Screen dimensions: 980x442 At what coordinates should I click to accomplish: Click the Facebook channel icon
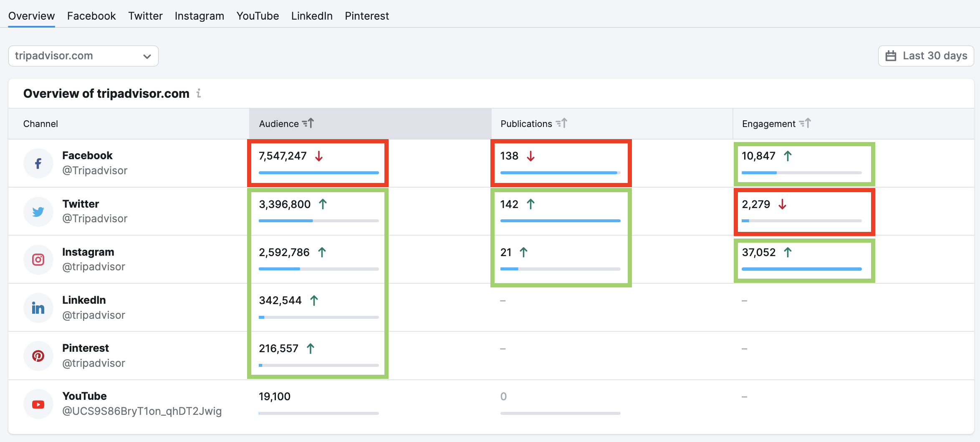38,163
